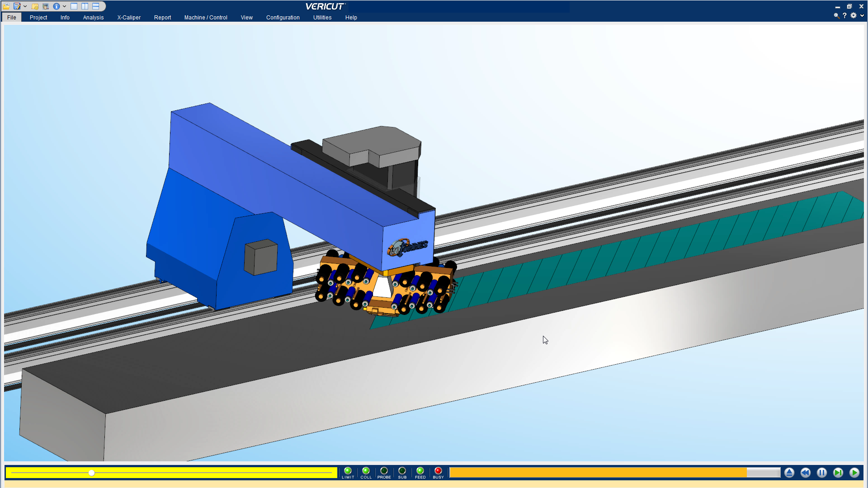
Task: Open the working directory folder with gear
Action: (x=35, y=6)
